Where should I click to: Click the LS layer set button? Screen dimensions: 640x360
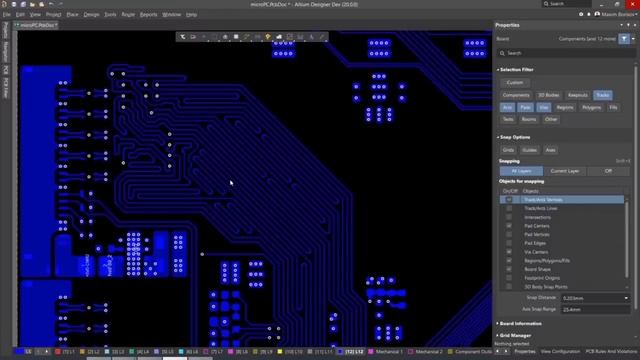[x=24, y=351]
